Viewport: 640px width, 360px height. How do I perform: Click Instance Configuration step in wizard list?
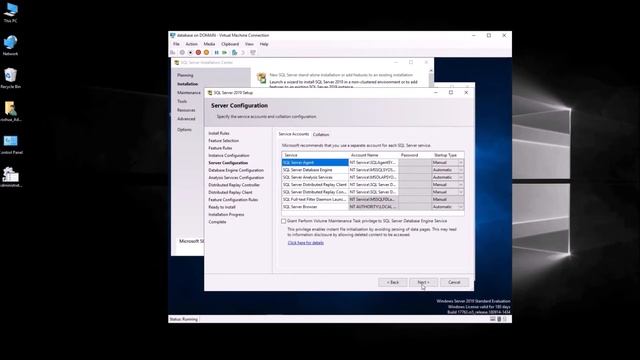coord(229,156)
